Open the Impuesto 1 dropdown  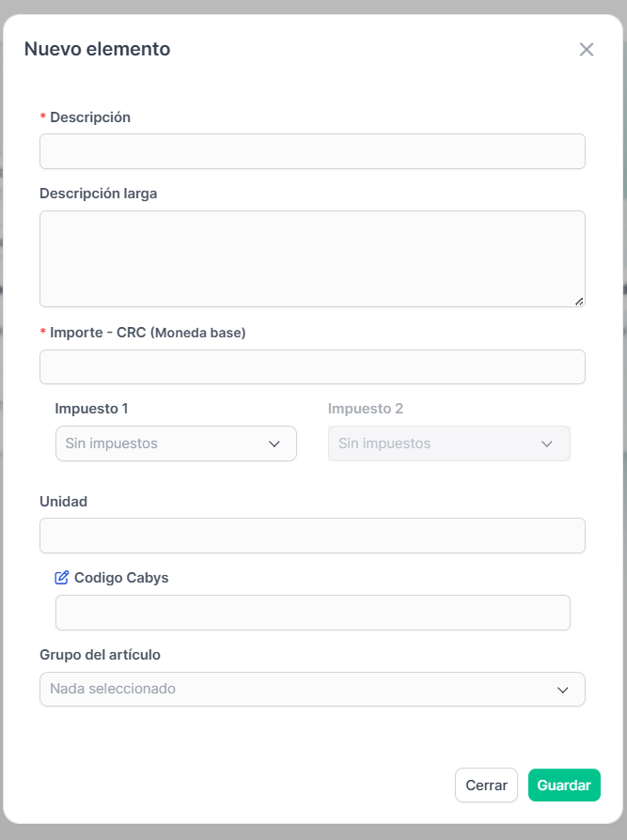tap(176, 443)
